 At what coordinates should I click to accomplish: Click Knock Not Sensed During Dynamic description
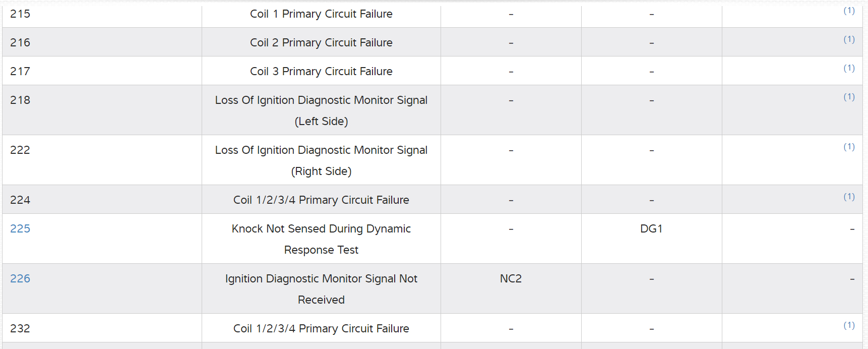coord(321,239)
